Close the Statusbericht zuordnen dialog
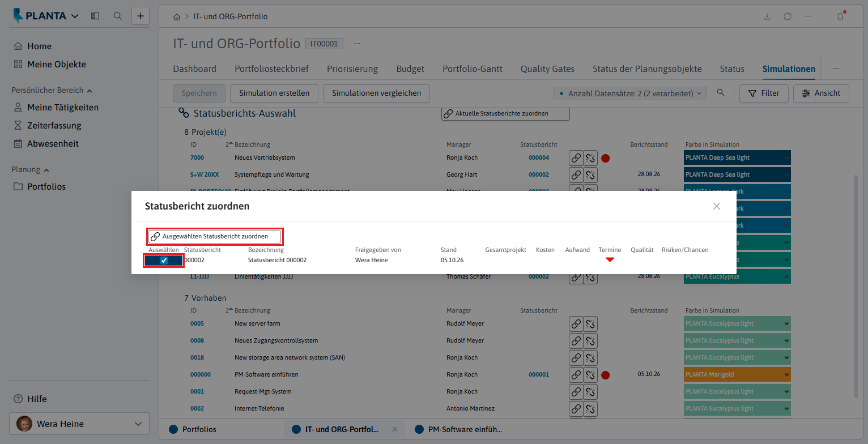The width and height of the screenshot is (868, 444). pyautogui.click(x=717, y=206)
